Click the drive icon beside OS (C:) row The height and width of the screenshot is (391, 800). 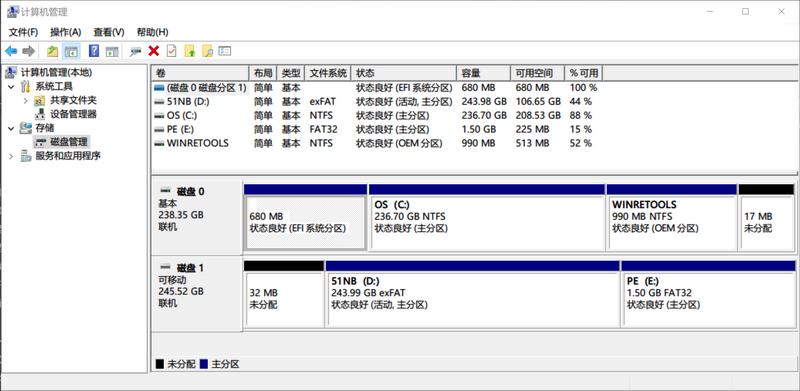159,115
